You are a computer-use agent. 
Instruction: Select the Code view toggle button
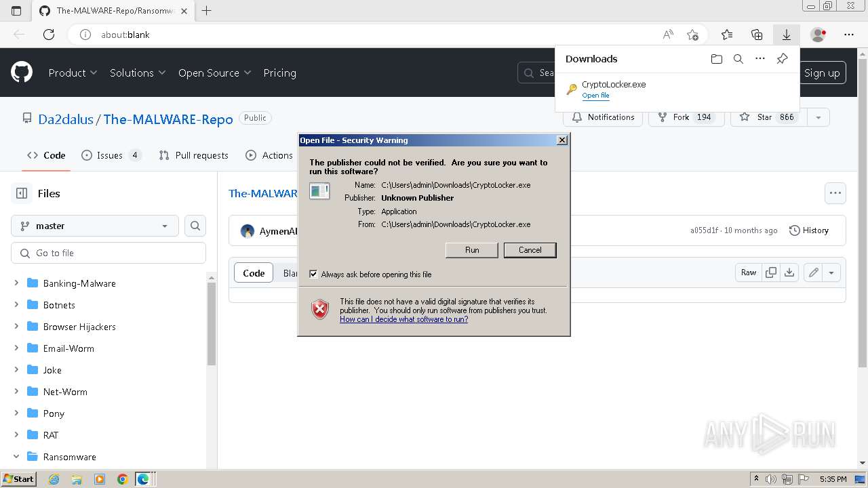(x=254, y=273)
